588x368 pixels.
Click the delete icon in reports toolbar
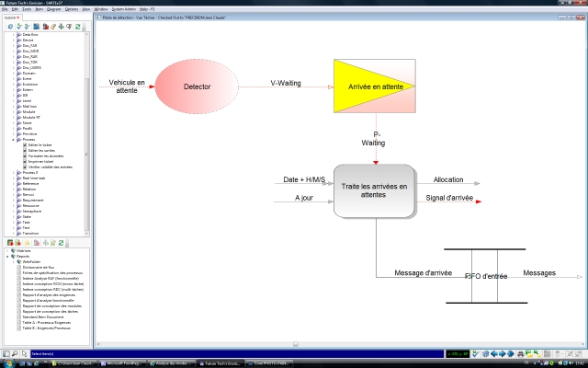point(37,243)
